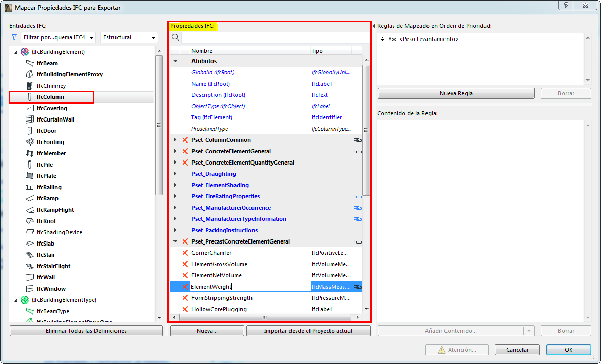Select the IfcWall icon

tap(30, 277)
